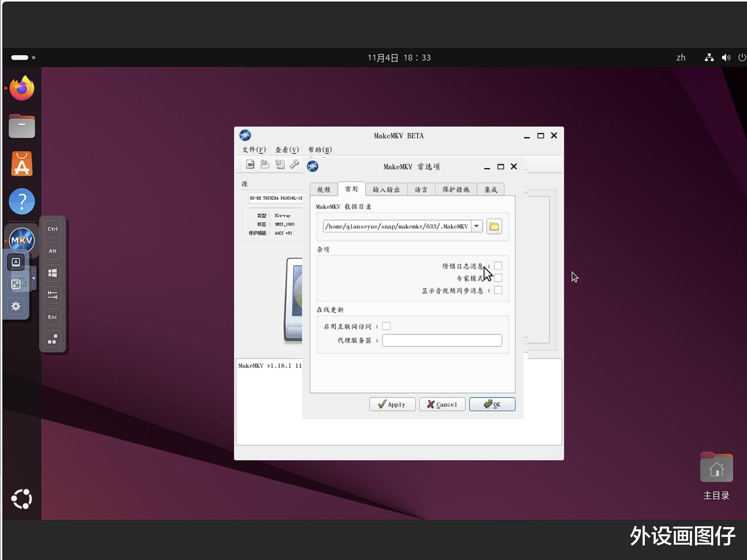Image resolution: width=747 pixels, height=560 pixels.
Task: Browse for the MakeMKV data directory folder
Action: coord(494,227)
